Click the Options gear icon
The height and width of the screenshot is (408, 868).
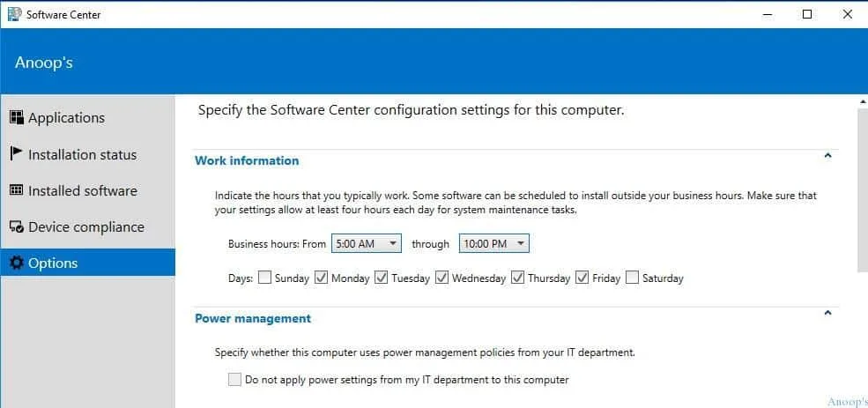click(x=16, y=263)
